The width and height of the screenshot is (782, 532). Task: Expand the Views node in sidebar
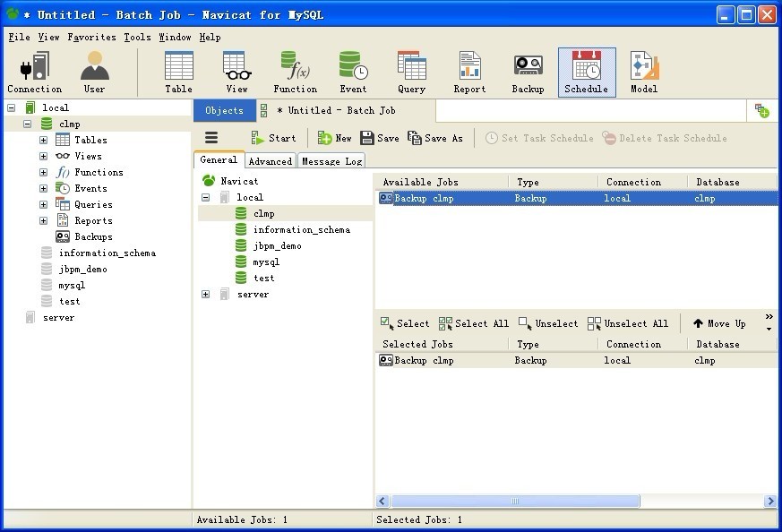tap(43, 156)
